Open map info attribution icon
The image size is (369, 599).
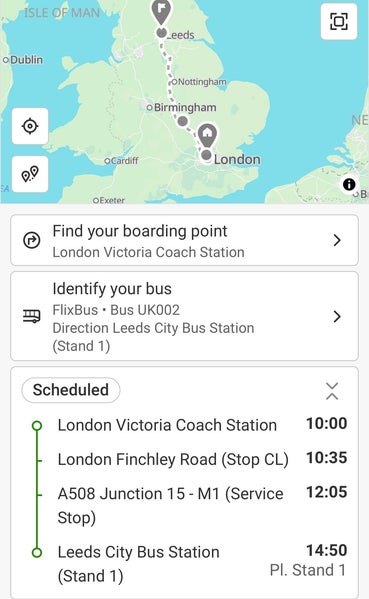tap(349, 185)
